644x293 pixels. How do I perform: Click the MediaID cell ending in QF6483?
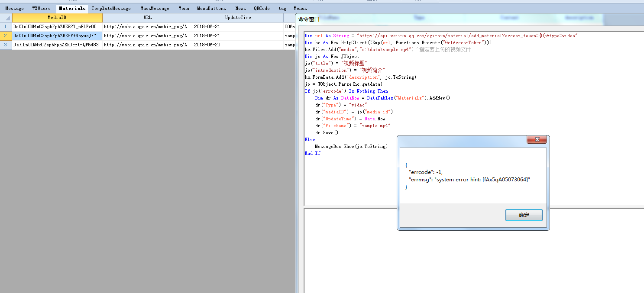coord(57,45)
